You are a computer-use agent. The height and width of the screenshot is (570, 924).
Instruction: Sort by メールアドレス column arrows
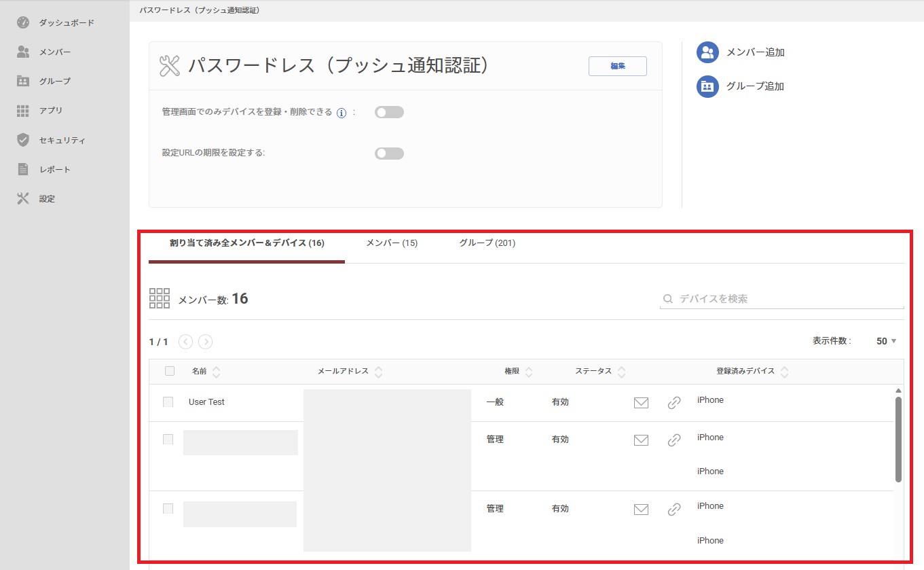click(379, 372)
